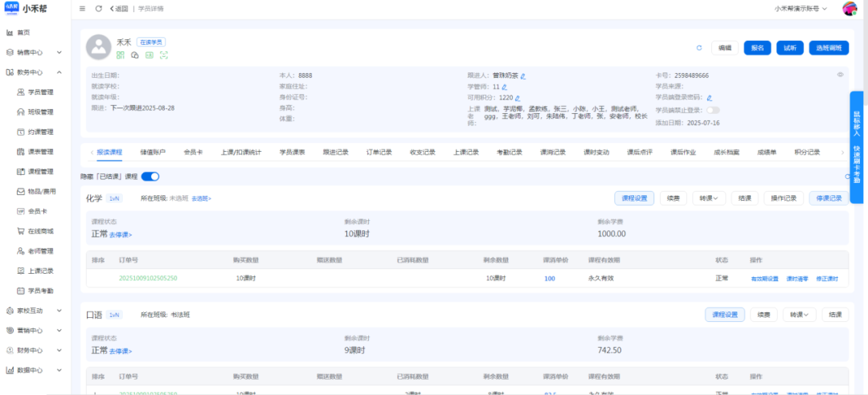Screen dimensions: 868x395
Task: Click the face recognition scan icon
Action: click(x=164, y=55)
